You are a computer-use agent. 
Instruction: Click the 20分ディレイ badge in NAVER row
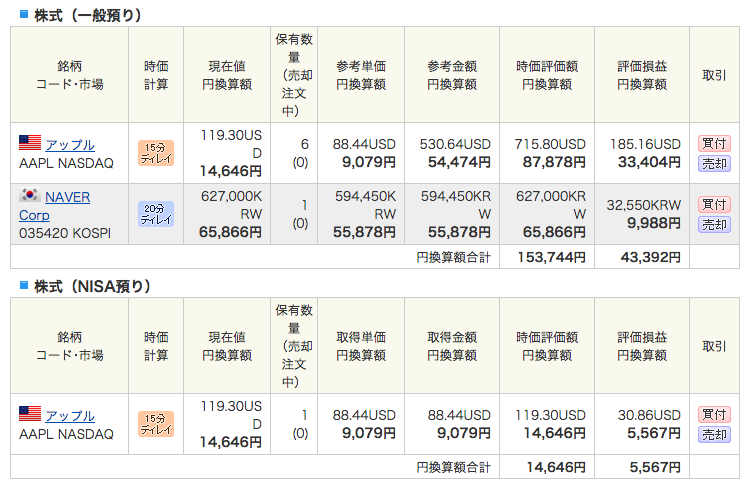tap(156, 214)
